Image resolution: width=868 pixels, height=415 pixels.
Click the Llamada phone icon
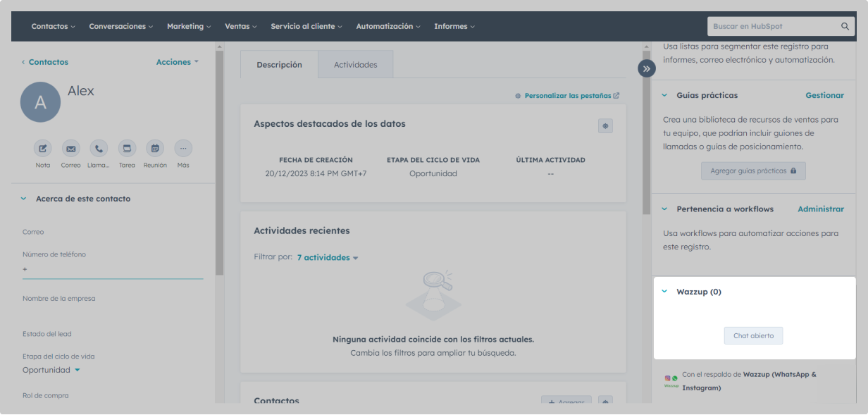pos(99,149)
